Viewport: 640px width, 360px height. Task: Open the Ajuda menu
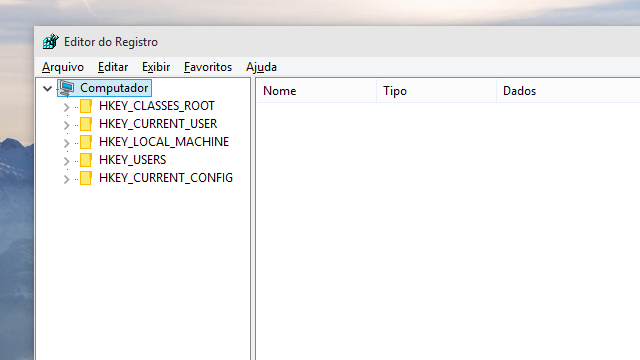(x=261, y=67)
